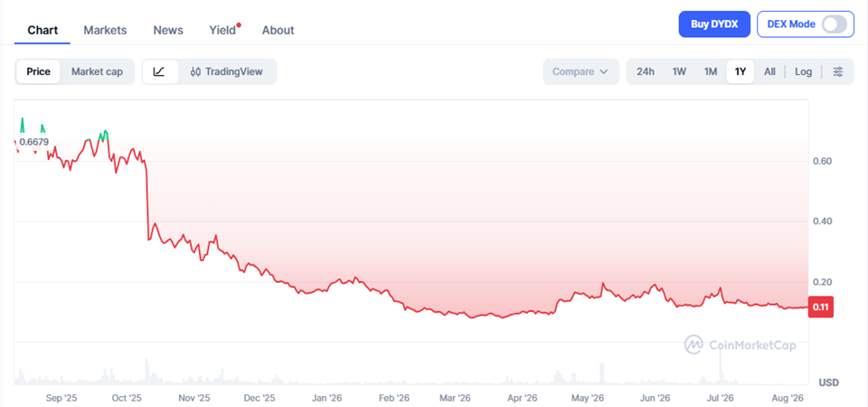The height and width of the screenshot is (407, 868).
Task: Set range to 1W
Action: (679, 71)
